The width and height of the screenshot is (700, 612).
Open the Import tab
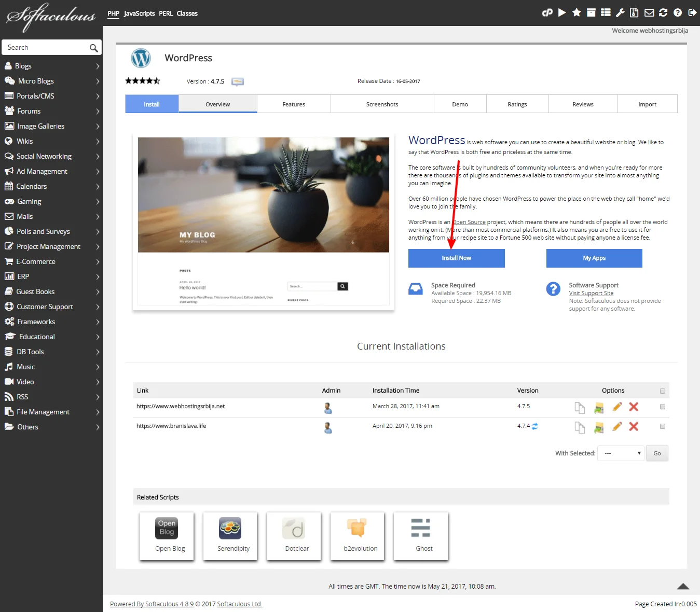(647, 104)
